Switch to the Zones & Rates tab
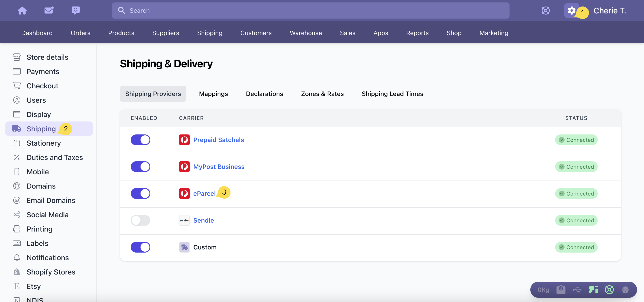Image resolution: width=644 pixels, height=302 pixels. (322, 94)
